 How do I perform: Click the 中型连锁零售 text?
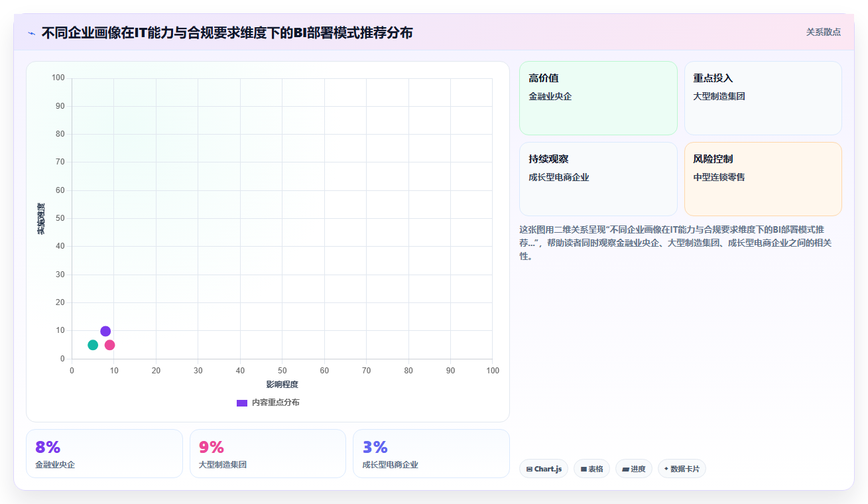[719, 177]
